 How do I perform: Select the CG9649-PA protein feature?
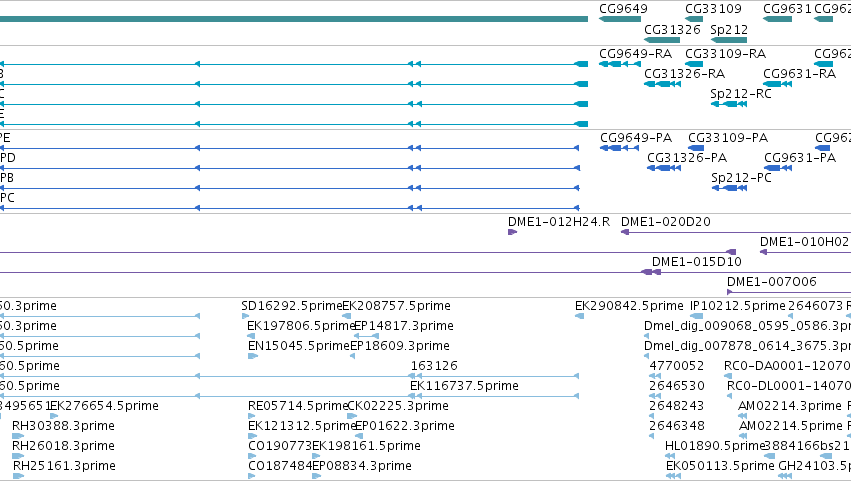619,148
